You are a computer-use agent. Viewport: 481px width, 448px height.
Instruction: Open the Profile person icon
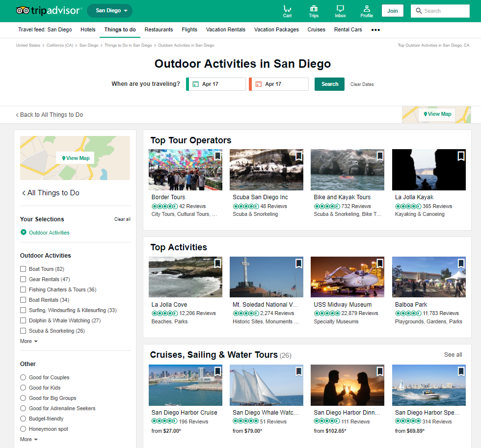[x=367, y=8]
